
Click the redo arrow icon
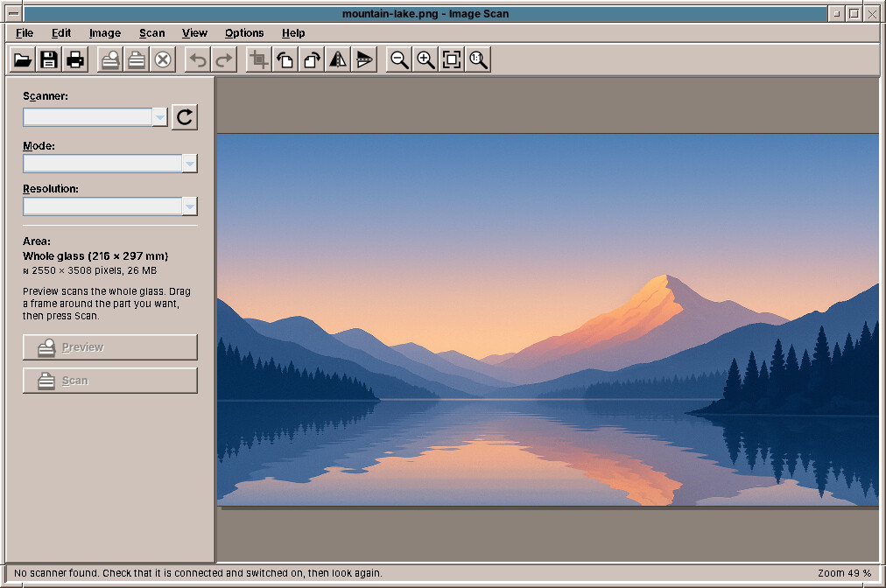(224, 59)
